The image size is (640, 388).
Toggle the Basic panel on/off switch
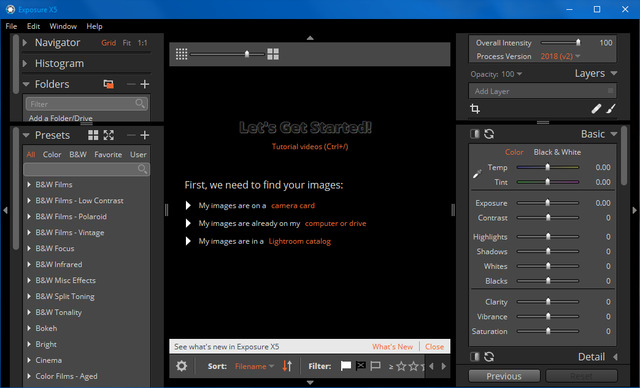[x=474, y=134]
